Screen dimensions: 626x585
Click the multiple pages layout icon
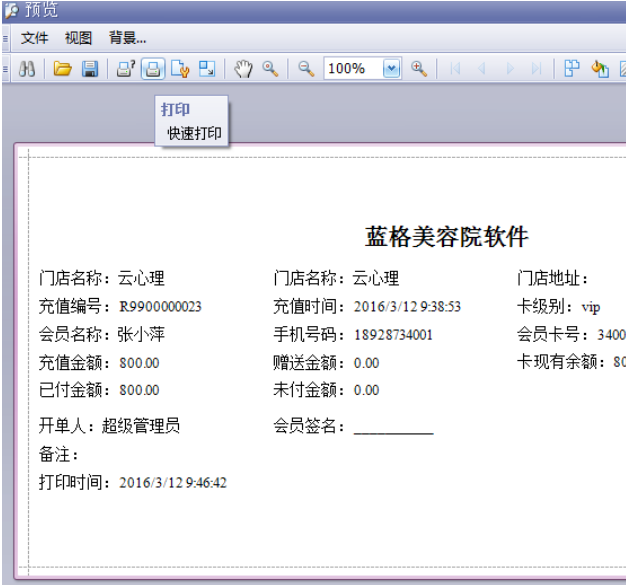click(x=572, y=69)
